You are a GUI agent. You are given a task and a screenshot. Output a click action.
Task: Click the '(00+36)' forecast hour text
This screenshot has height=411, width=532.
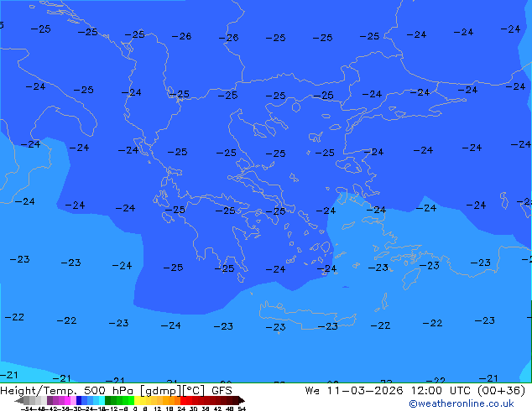point(502,391)
